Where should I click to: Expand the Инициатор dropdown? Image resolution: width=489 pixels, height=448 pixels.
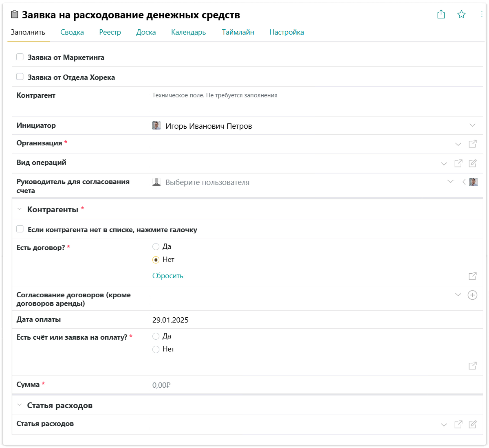(472, 125)
